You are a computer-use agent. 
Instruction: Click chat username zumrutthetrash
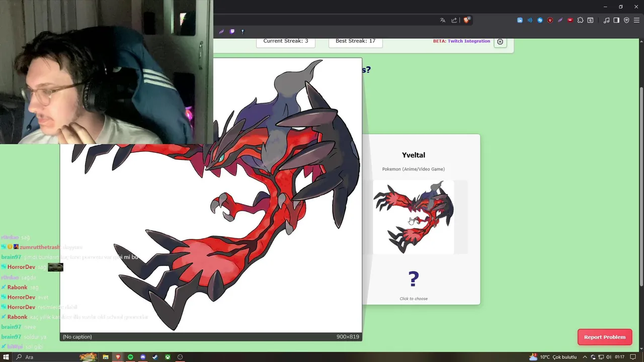tap(40, 247)
